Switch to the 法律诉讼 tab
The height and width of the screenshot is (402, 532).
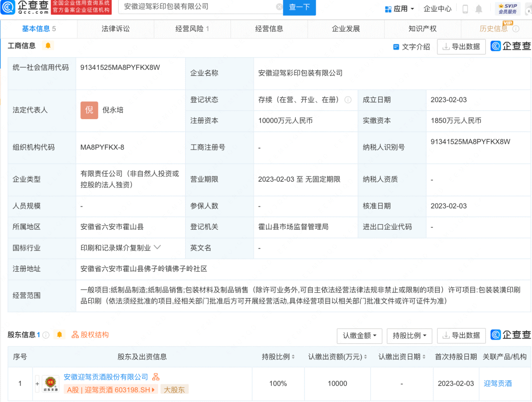(x=116, y=29)
